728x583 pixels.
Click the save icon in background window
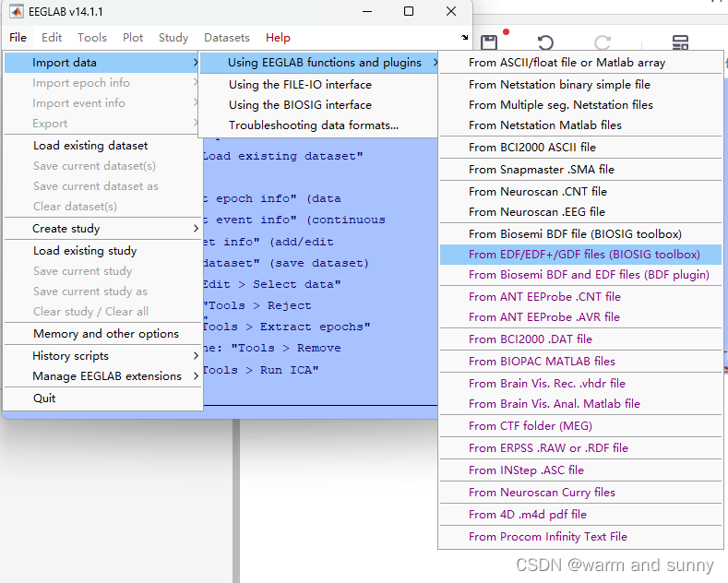[488, 42]
